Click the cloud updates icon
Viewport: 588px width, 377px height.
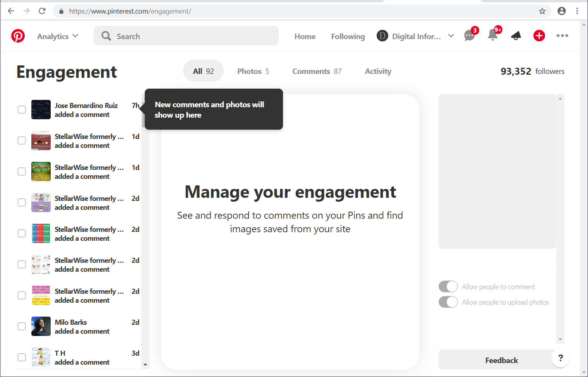[x=516, y=36]
